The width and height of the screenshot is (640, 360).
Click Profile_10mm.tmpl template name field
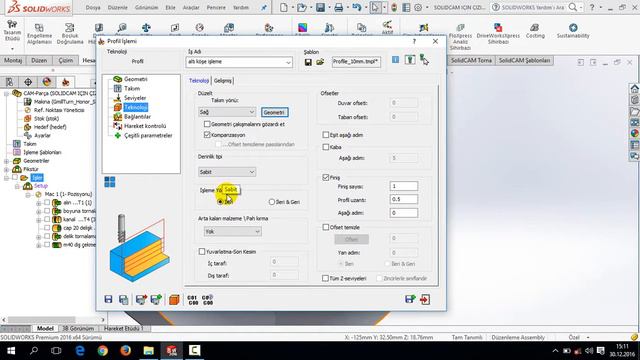click(x=356, y=62)
